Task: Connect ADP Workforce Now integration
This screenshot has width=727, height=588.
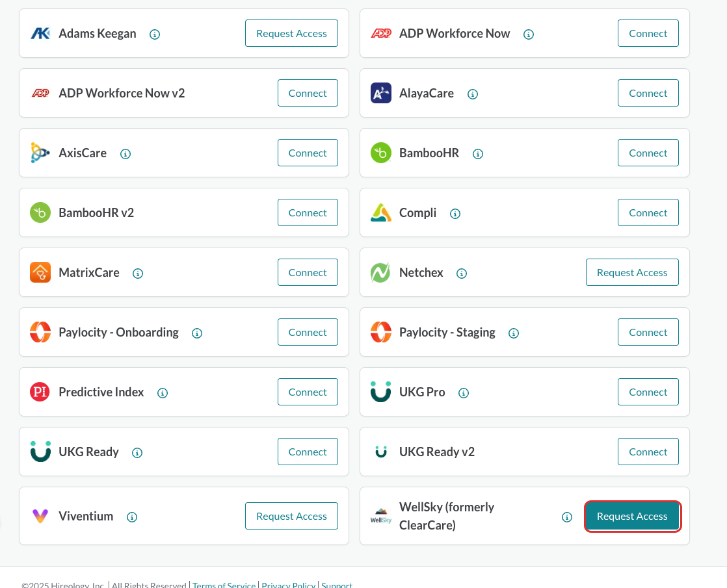Action: 648,33
